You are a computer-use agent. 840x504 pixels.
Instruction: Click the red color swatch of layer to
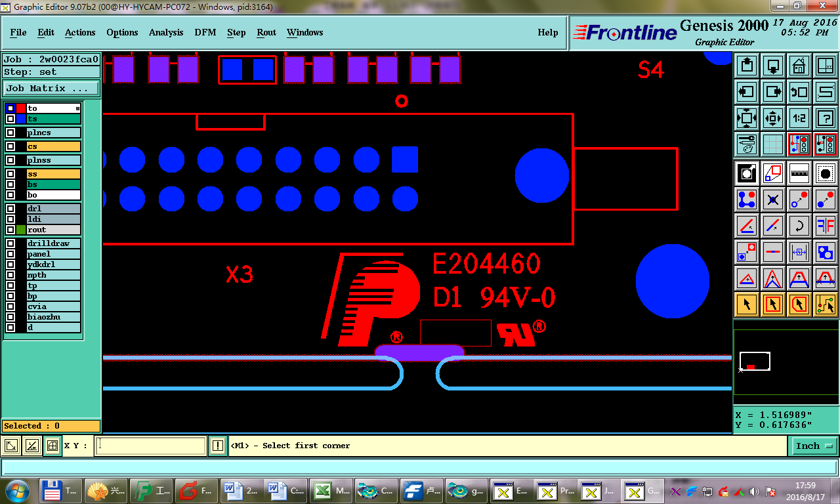point(21,108)
